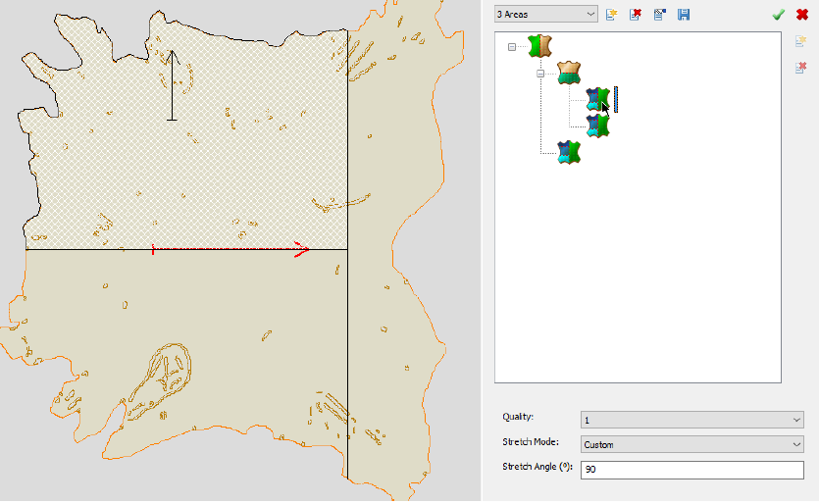Collapse the root hide node in tree
Viewport: 819px width, 504px height.
click(512, 47)
